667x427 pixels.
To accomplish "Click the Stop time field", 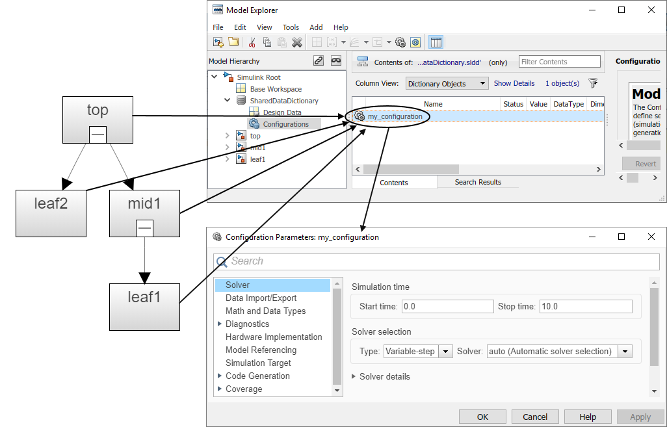I will [x=586, y=306].
